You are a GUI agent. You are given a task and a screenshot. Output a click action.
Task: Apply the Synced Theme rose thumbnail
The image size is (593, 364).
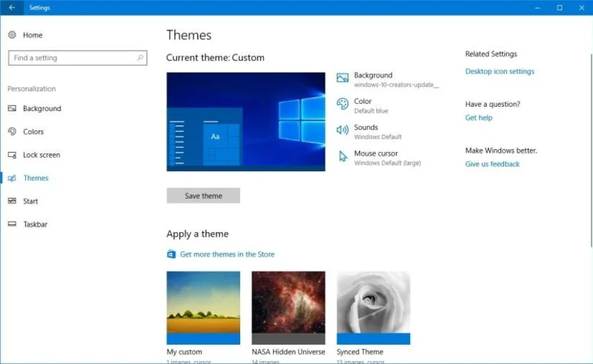tap(374, 308)
